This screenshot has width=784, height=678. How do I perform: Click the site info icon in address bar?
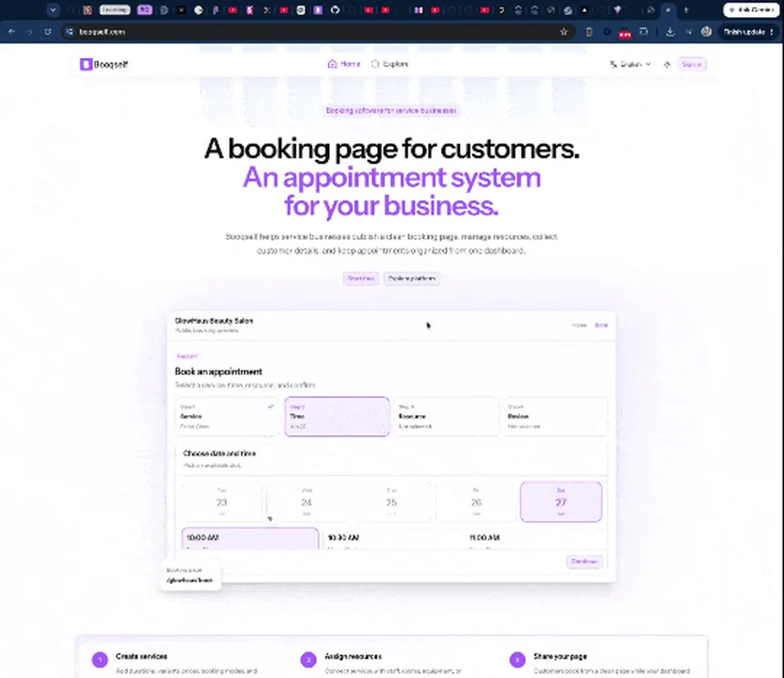(69, 32)
